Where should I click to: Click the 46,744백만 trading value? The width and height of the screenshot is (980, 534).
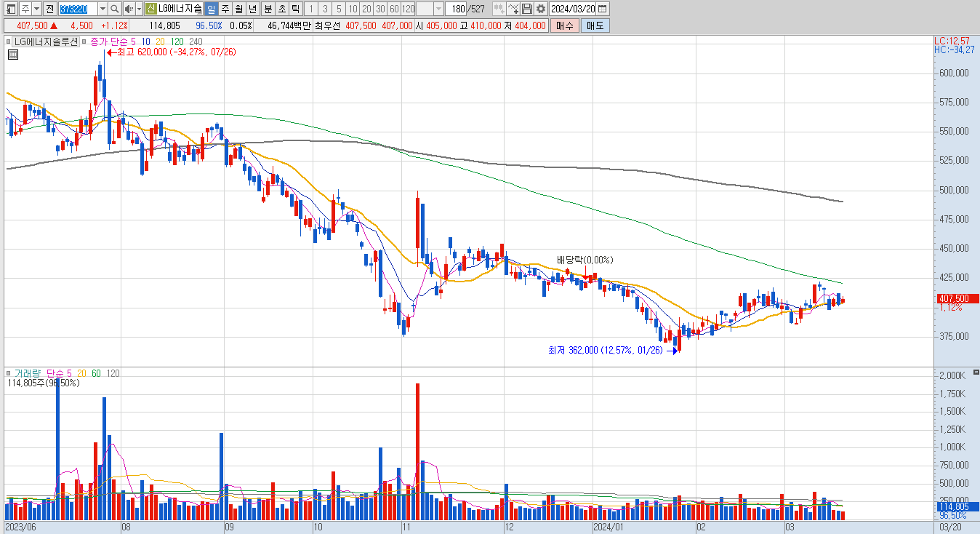point(289,25)
